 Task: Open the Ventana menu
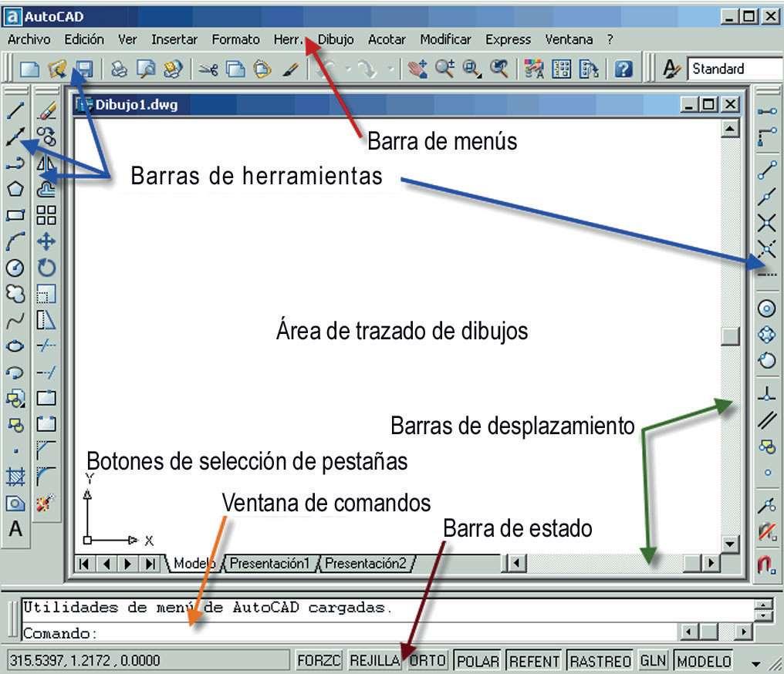pyautogui.click(x=569, y=39)
